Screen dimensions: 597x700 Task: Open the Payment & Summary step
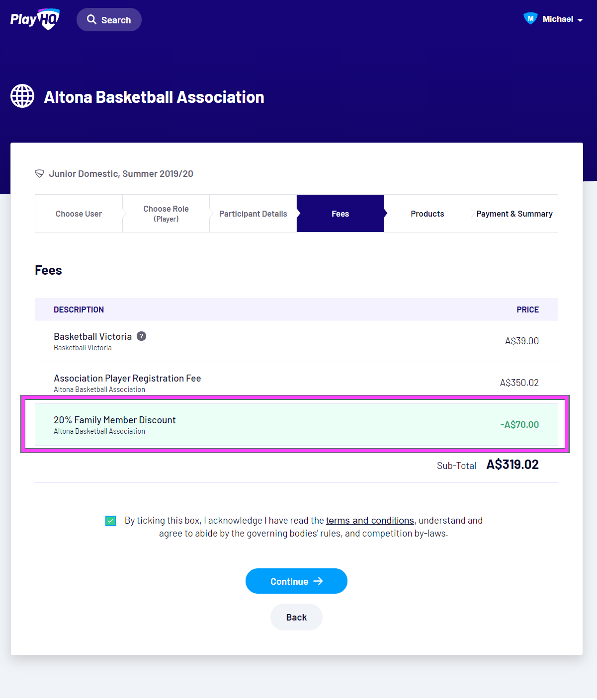(514, 214)
